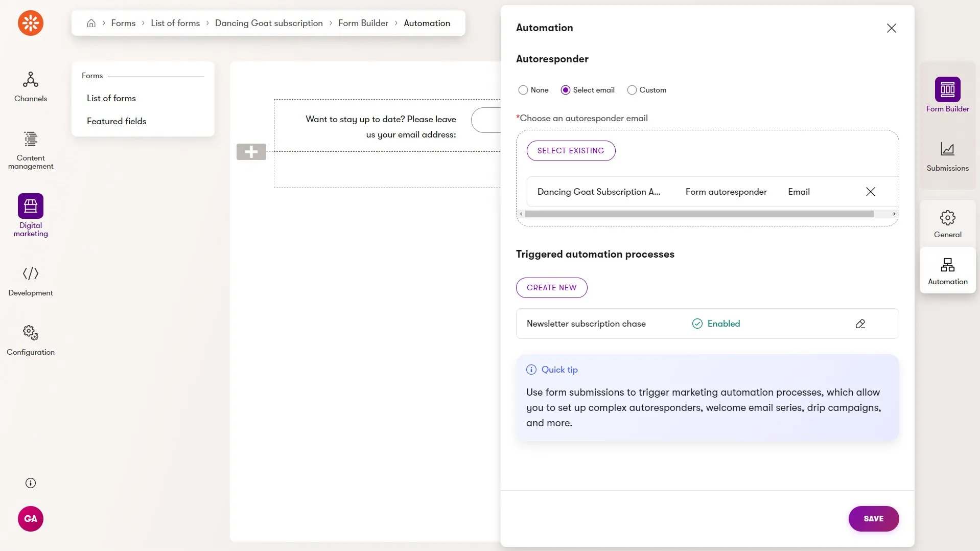Go to the home breadcrumb icon

91,23
